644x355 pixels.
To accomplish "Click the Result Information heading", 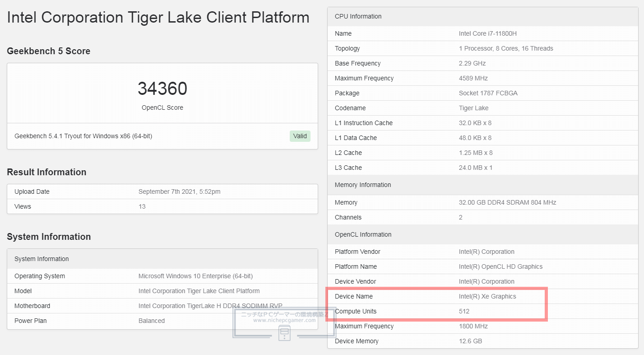I will [x=46, y=172].
